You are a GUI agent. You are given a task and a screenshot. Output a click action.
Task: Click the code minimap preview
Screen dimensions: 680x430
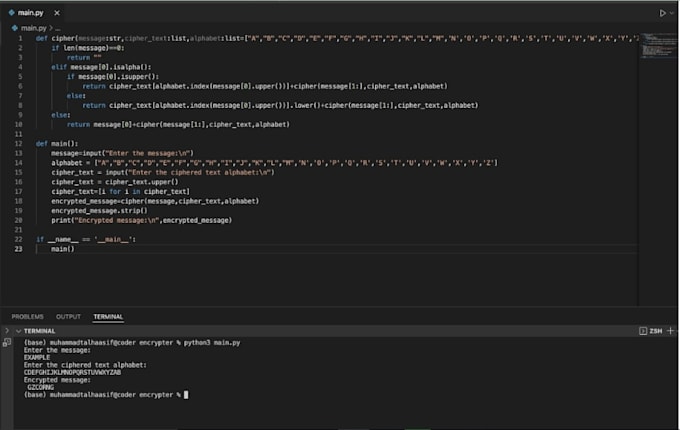656,45
